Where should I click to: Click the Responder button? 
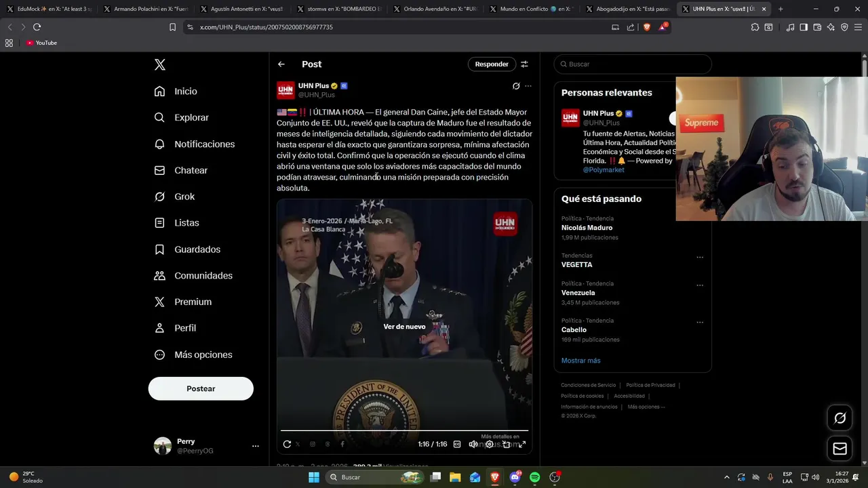[492, 64]
